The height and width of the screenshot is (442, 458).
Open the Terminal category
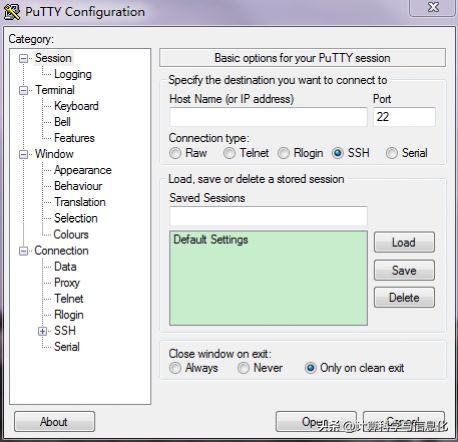(55, 90)
